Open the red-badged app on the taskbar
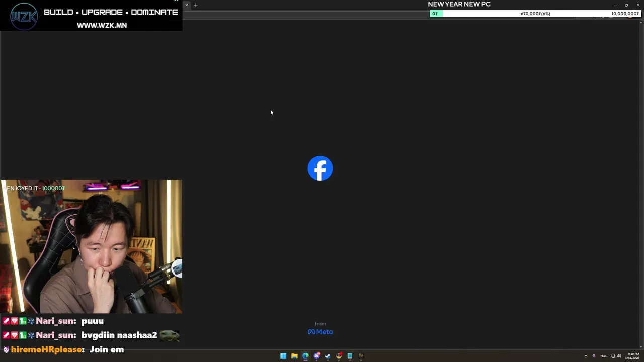The width and height of the screenshot is (644, 362). coord(339,356)
